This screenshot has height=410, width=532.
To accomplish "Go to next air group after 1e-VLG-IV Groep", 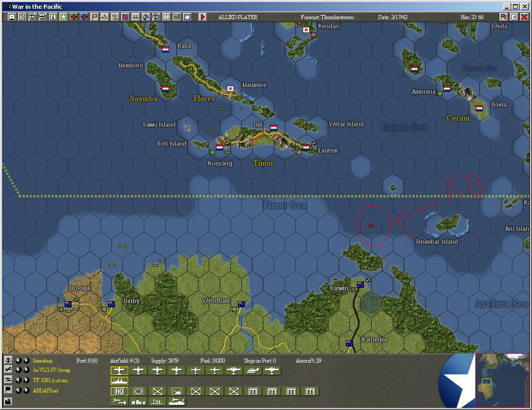I will 26,370.
